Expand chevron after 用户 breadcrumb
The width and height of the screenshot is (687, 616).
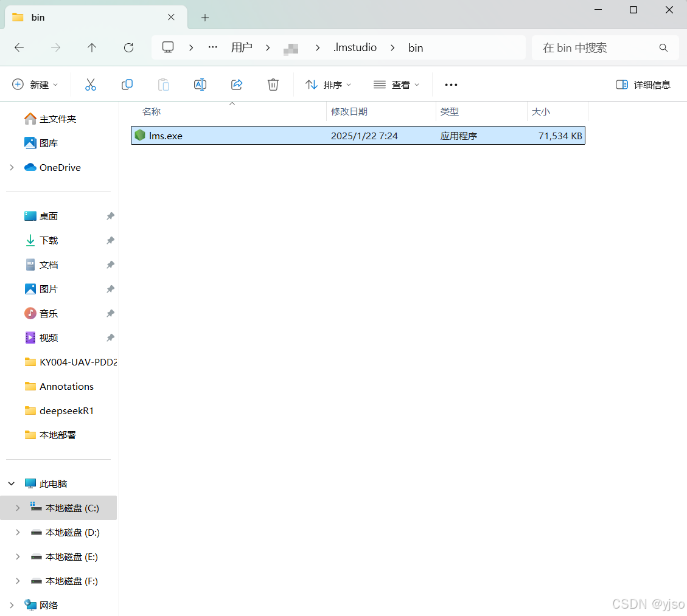pyautogui.click(x=268, y=47)
